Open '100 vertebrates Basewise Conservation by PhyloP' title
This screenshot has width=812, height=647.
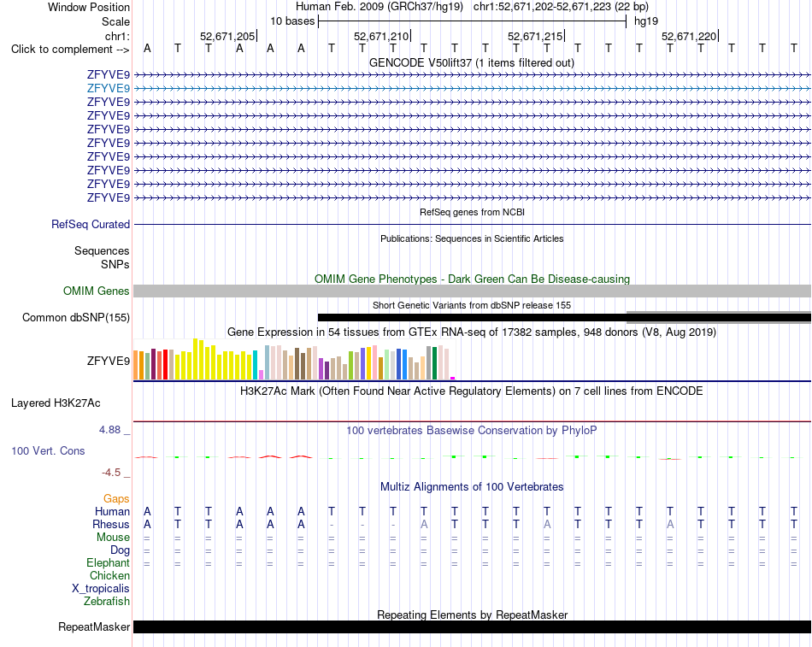pyautogui.click(x=472, y=431)
